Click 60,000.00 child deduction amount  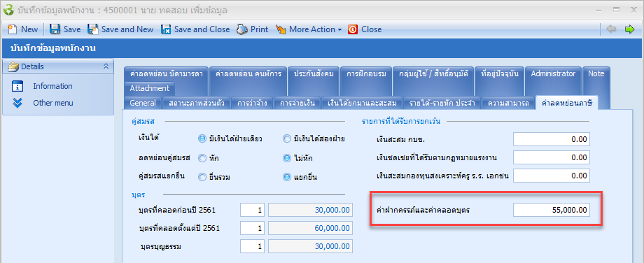pyautogui.click(x=311, y=228)
